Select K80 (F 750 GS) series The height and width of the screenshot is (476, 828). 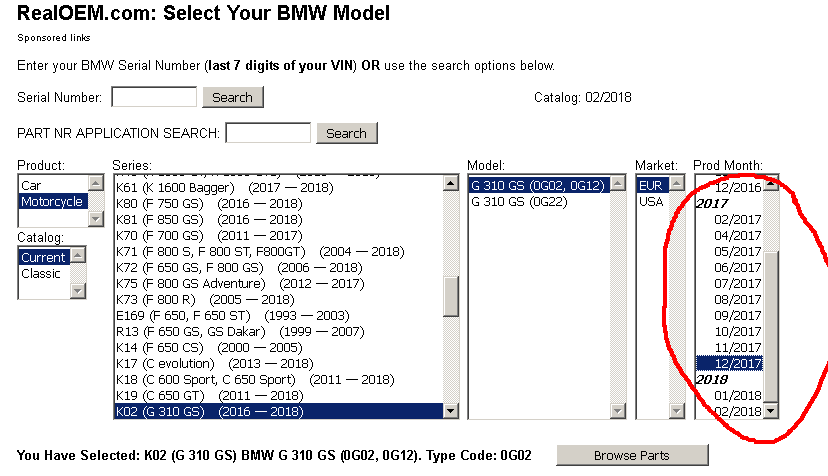pos(279,203)
